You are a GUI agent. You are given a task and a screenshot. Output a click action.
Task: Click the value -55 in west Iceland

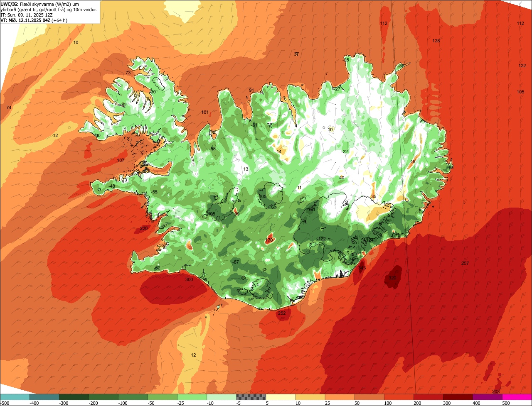click(x=155, y=192)
